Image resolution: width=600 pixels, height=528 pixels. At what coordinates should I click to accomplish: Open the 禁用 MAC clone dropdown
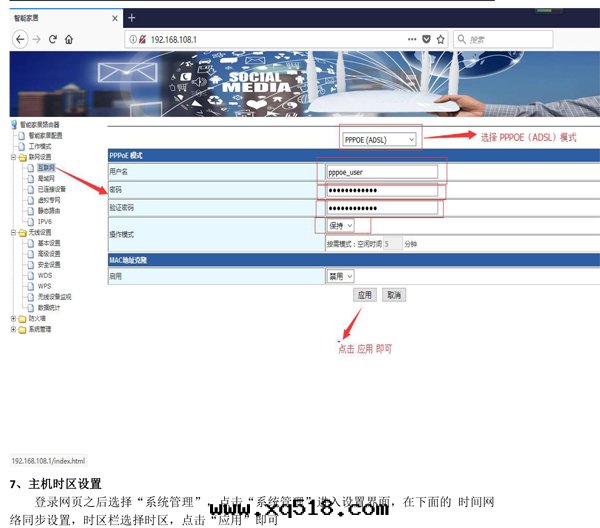click(341, 275)
